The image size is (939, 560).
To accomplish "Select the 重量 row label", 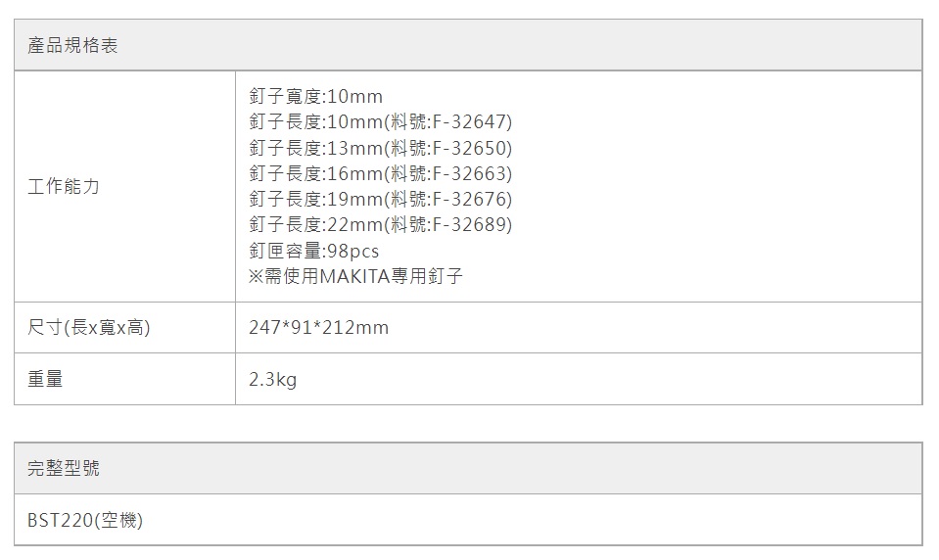I will tap(45, 379).
